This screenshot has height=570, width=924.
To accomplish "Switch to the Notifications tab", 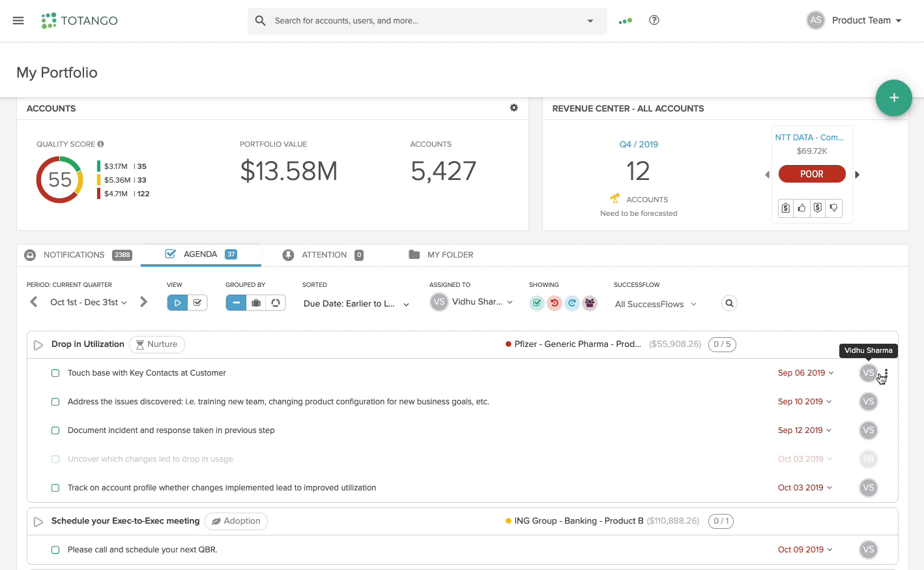I will [78, 255].
